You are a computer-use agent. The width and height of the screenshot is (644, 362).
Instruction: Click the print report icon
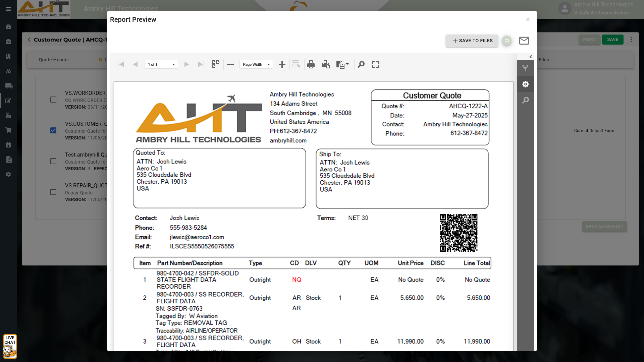(x=311, y=64)
